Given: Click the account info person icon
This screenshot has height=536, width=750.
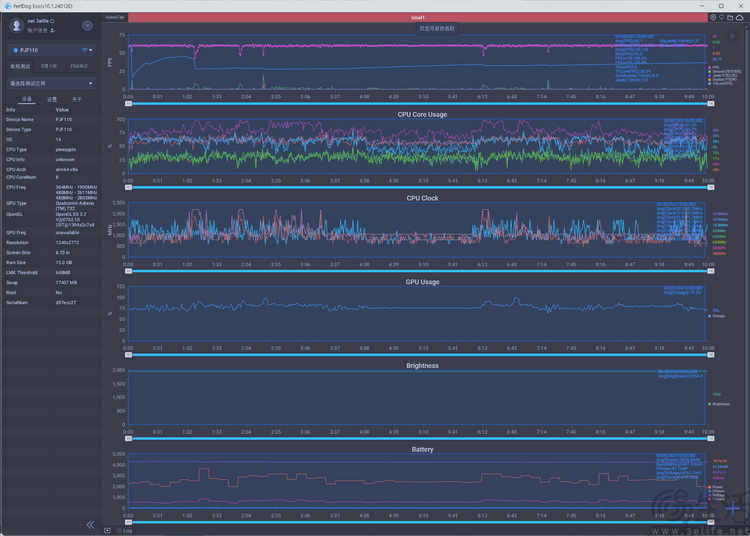Looking at the screenshot, I should point(53,30).
